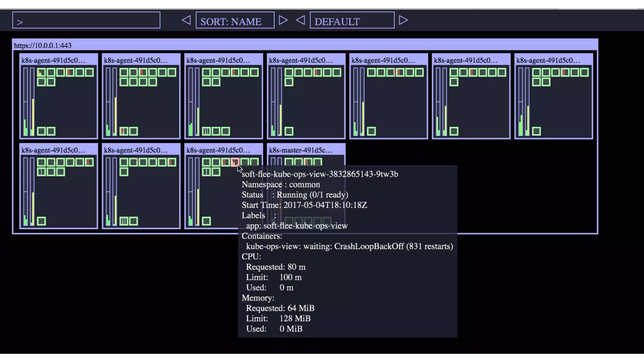Click the single bottom pod in top-right node
Viewport: 644px width, 362px height.
pyautogui.click(x=536, y=131)
